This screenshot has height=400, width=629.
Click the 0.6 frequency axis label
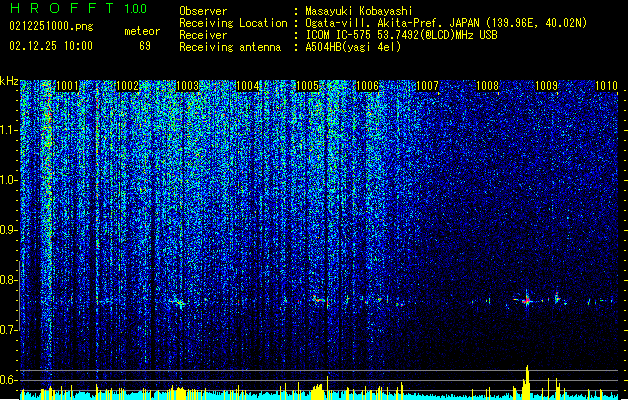[x=9, y=380]
